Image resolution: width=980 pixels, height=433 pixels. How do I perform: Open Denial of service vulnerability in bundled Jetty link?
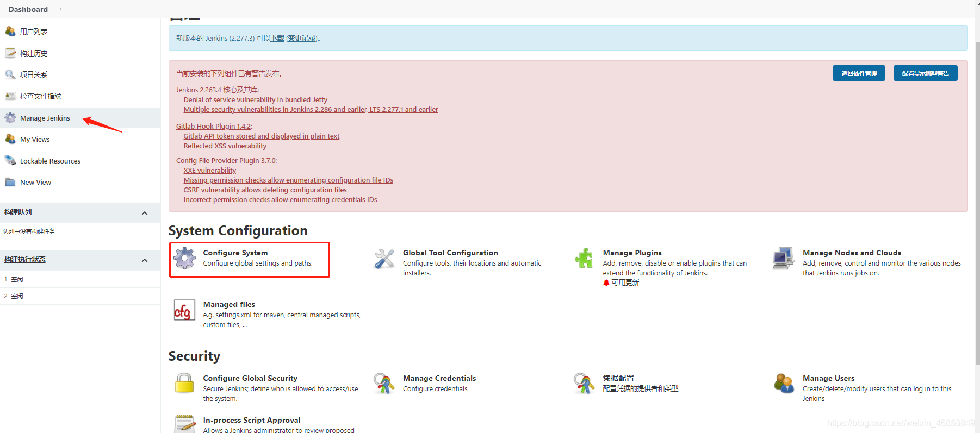click(256, 99)
